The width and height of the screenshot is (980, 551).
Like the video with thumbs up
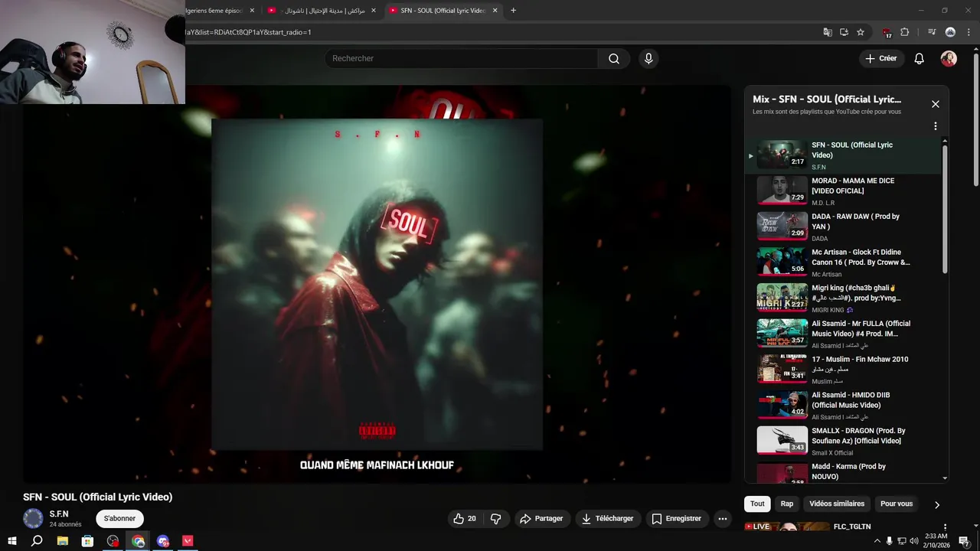pyautogui.click(x=465, y=519)
